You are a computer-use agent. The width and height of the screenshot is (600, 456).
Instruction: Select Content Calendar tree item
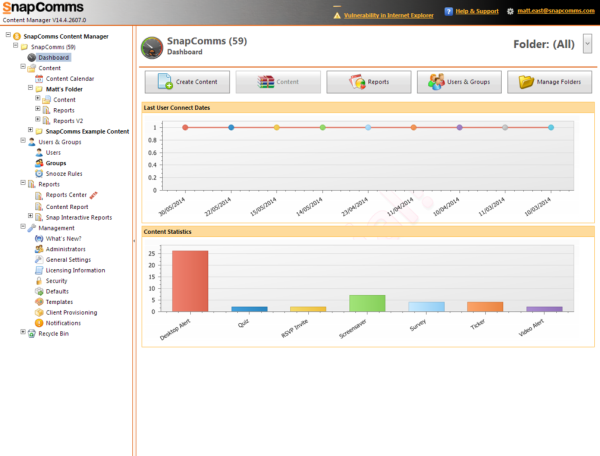(70, 79)
